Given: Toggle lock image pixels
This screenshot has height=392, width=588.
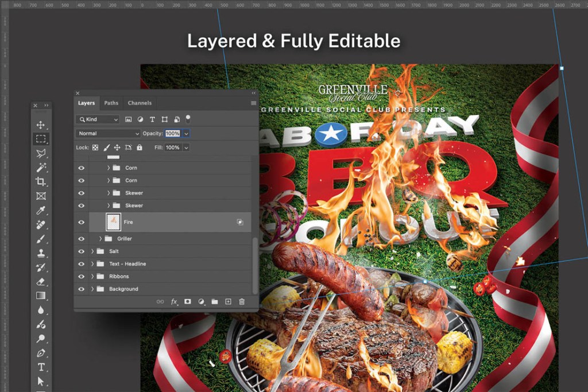Looking at the screenshot, I should pyautogui.click(x=106, y=148).
